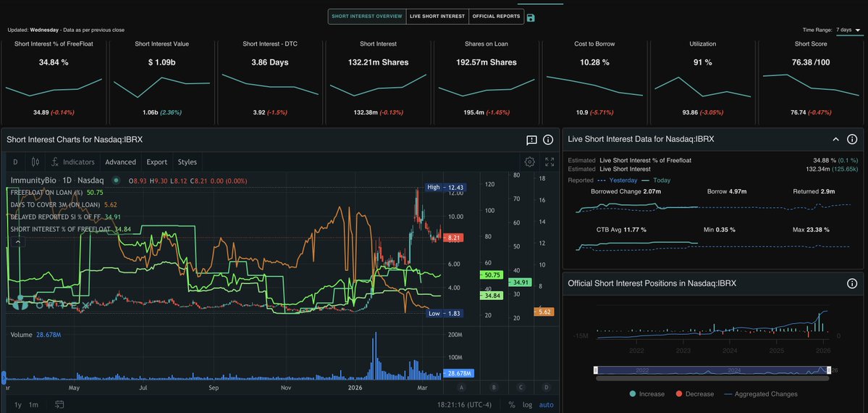Click the High 12.43 price label
This screenshot has height=413, width=868.
pos(445,188)
